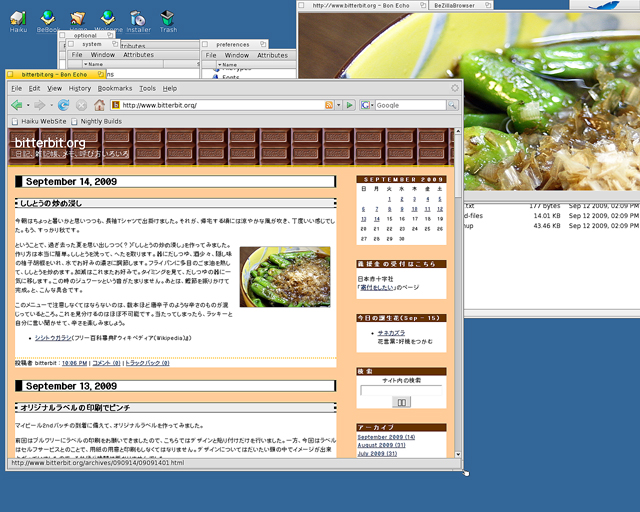The height and width of the screenshot is (512, 640).
Task: Click the 43.46 KB file size entry
Action: pyautogui.click(x=547, y=226)
